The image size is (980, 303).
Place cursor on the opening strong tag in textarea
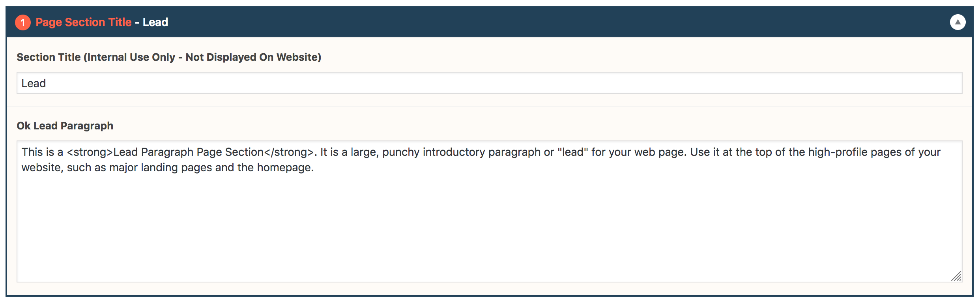(90, 152)
